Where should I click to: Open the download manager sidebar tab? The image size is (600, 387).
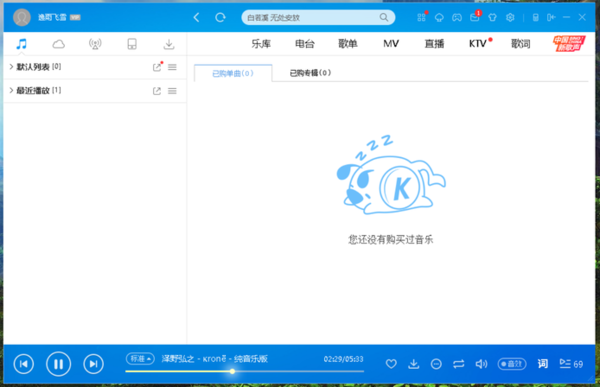tap(169, 44)
